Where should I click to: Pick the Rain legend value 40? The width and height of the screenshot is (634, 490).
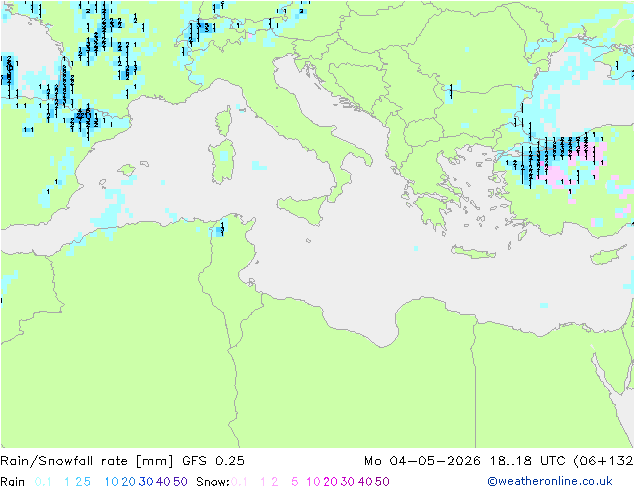[163, 482]
